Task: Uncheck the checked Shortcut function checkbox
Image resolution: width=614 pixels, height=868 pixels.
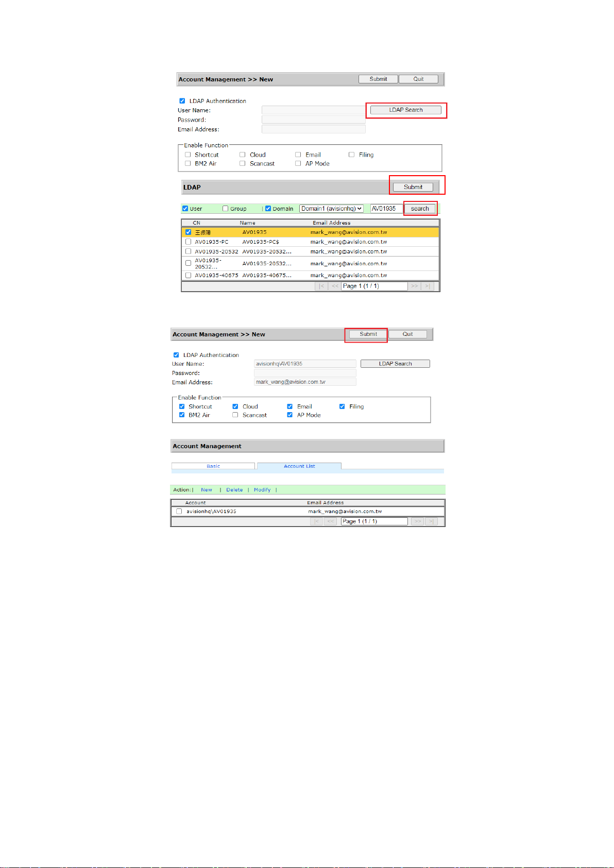Action: tap(182, 406)
